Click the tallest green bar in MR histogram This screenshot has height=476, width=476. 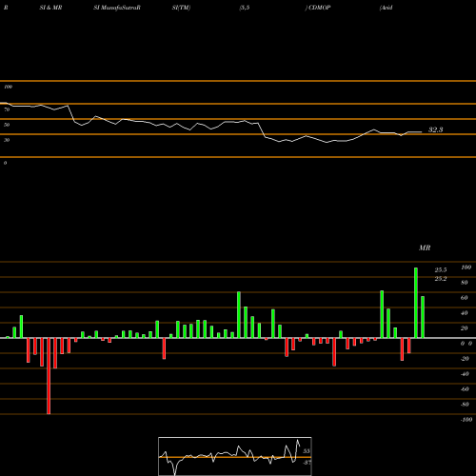click(416, 303)
